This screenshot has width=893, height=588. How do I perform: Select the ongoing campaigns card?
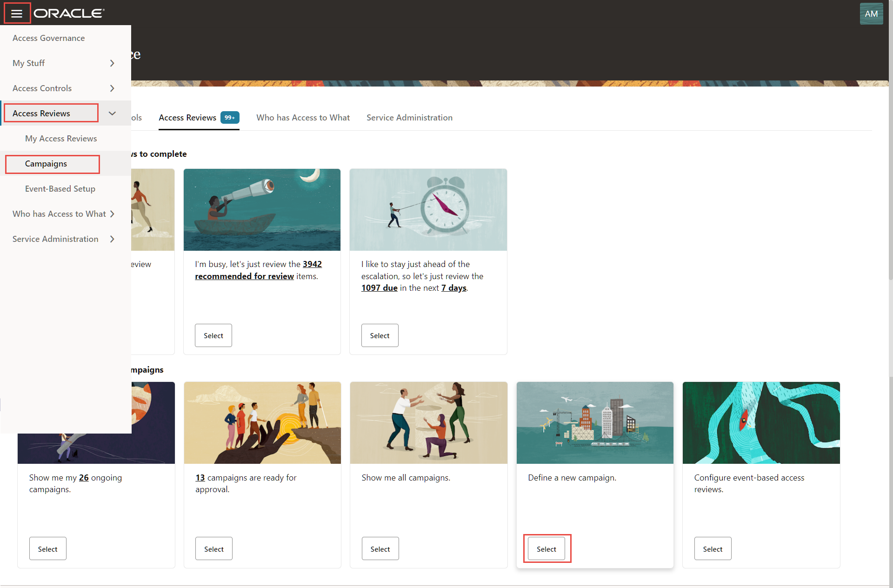click(48, 549)
